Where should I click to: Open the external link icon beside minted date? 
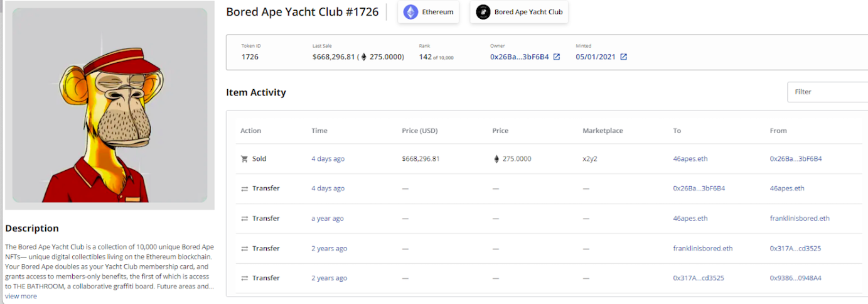623,57
